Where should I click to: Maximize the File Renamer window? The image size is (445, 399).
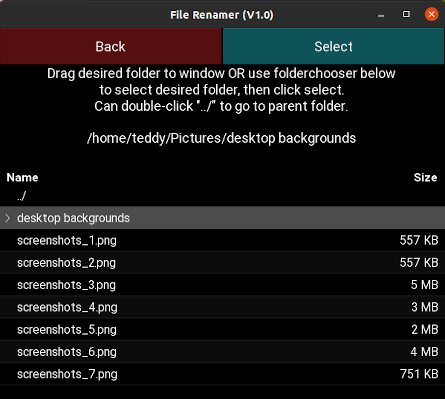pyautogui.click(x=406, y=14)
